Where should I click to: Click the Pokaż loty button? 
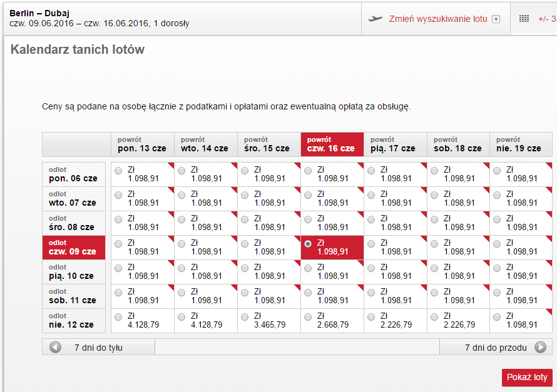(527, 377)
